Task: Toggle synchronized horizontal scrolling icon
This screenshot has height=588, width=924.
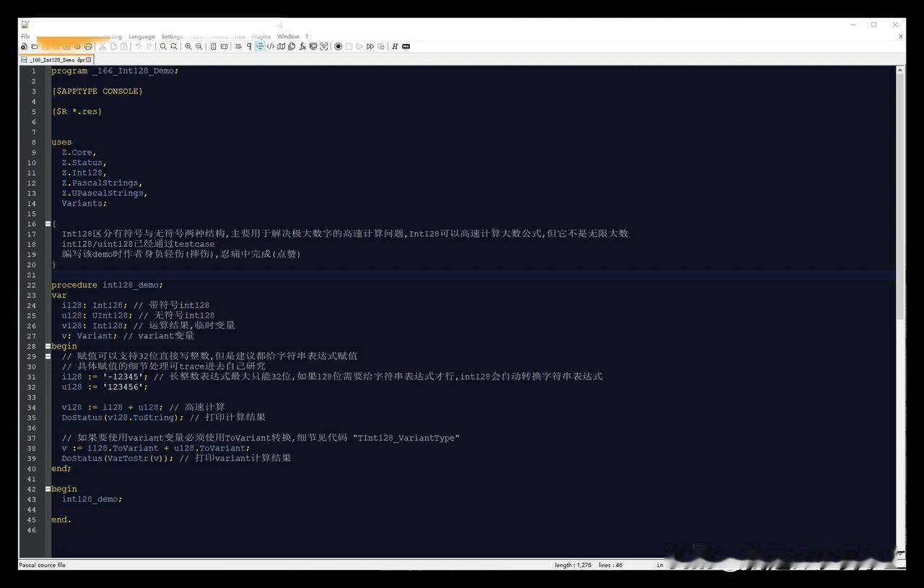Action: tap(224, 46)
